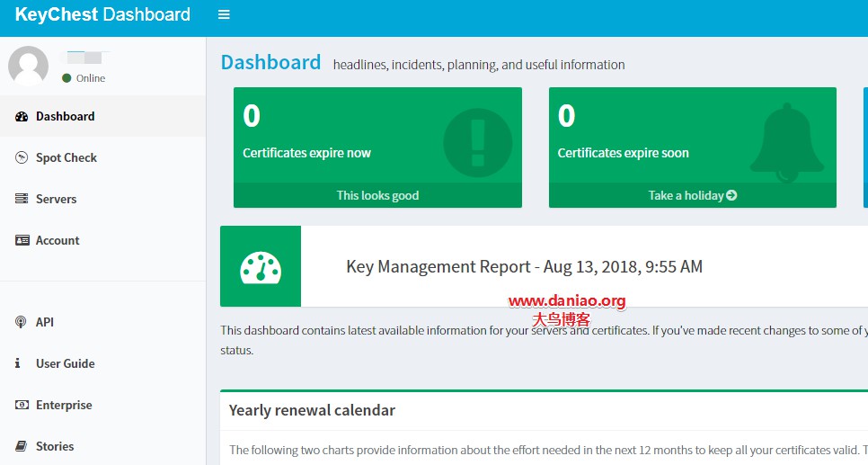Click the Spot Check sidebar icon
The image size is (868, 465).
pyautogui.click(x=22, y=157)
